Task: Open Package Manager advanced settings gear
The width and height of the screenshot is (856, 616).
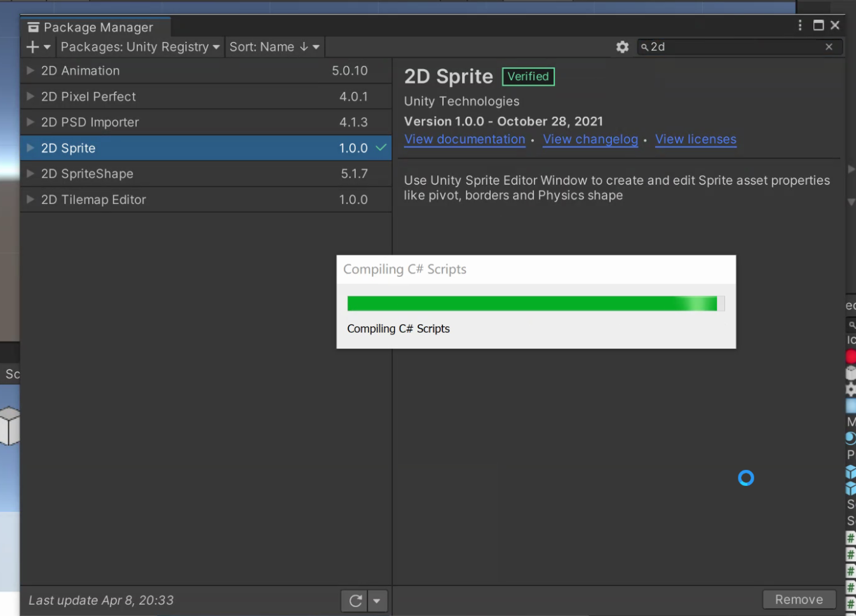Action: point(622,47)
